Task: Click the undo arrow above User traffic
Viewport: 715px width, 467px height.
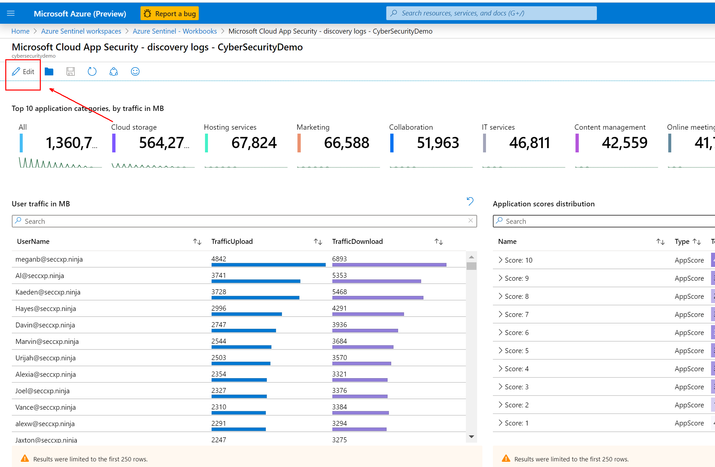Action: pyautogui.click(x=470, y=202)
